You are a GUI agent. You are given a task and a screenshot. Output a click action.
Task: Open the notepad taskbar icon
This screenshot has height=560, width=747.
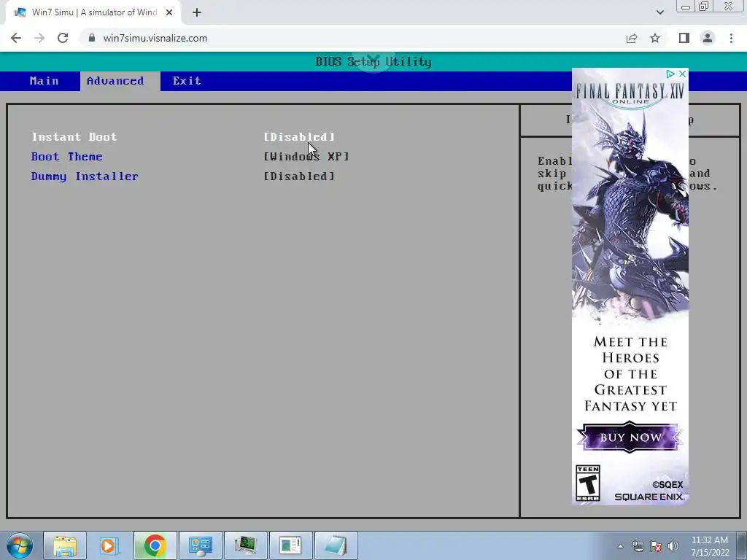pos(336,545)
